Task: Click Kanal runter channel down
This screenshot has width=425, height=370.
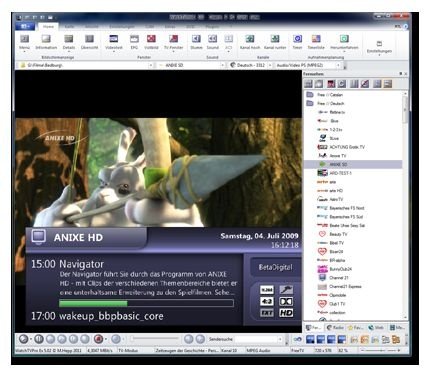Action: (x=275, y=42)
